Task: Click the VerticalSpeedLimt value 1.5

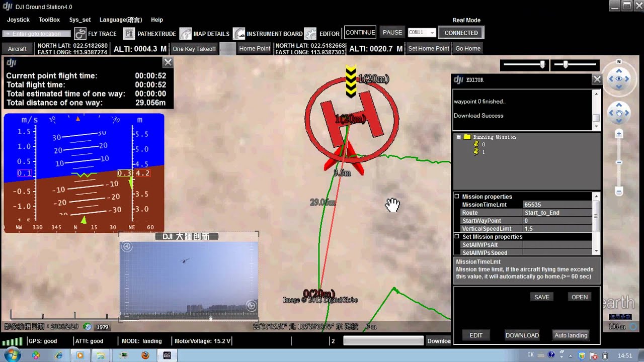Action: 557,229
